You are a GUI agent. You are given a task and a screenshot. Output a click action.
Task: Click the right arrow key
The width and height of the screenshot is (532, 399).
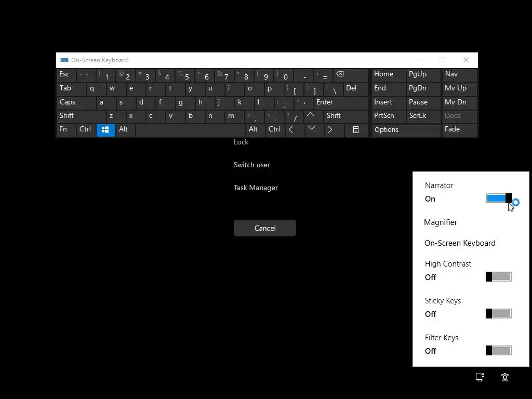[334, 130]
